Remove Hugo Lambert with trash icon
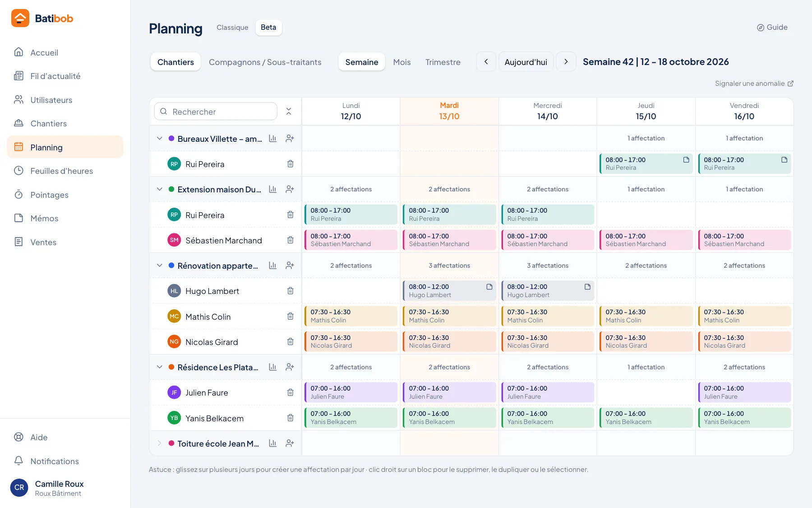 (x=291, y=291)
